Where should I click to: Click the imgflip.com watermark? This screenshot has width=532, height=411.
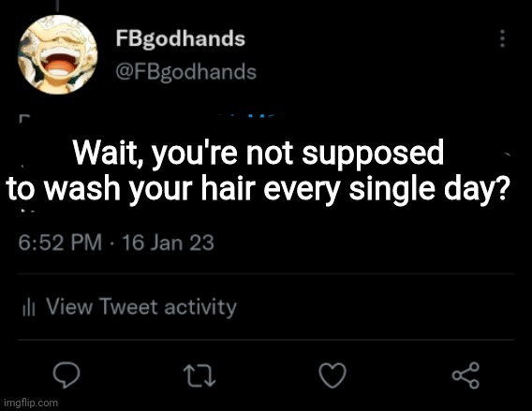click(31, 404)
